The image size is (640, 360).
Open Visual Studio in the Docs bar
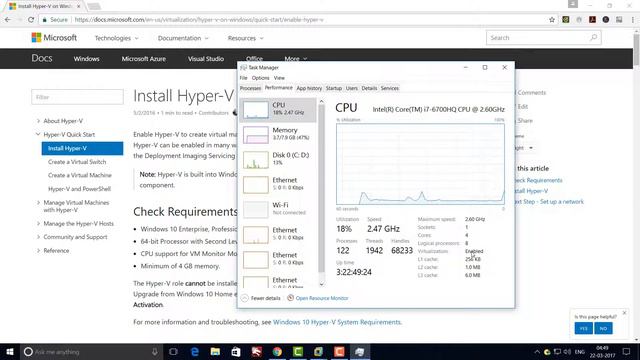(206, 59)
